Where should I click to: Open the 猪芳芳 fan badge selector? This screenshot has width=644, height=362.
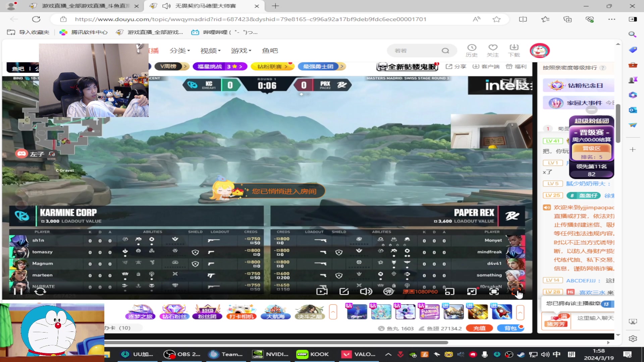tap(556, 321)
